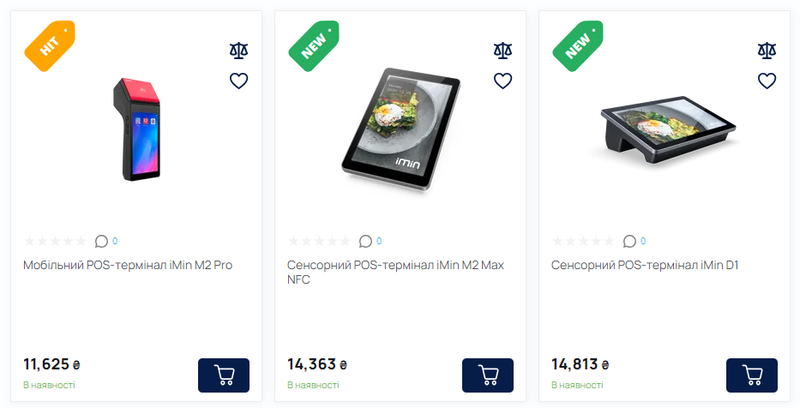
Task: Compare the iMin D1 terminal
Action: 766,50
